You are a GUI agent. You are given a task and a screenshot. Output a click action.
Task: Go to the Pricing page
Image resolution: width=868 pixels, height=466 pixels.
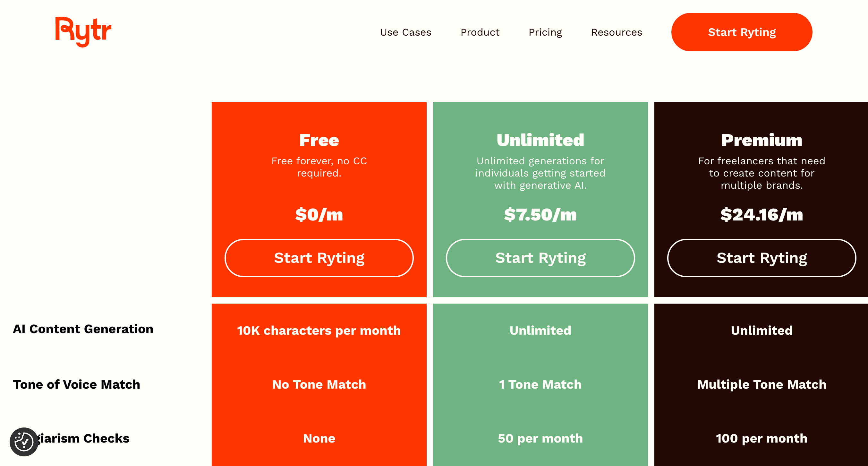545,32
